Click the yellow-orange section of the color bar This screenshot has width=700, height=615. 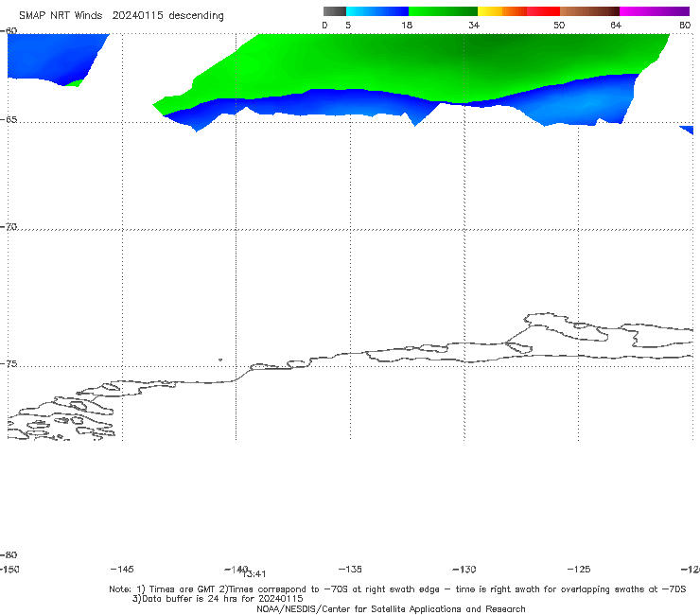pos(502,11)
